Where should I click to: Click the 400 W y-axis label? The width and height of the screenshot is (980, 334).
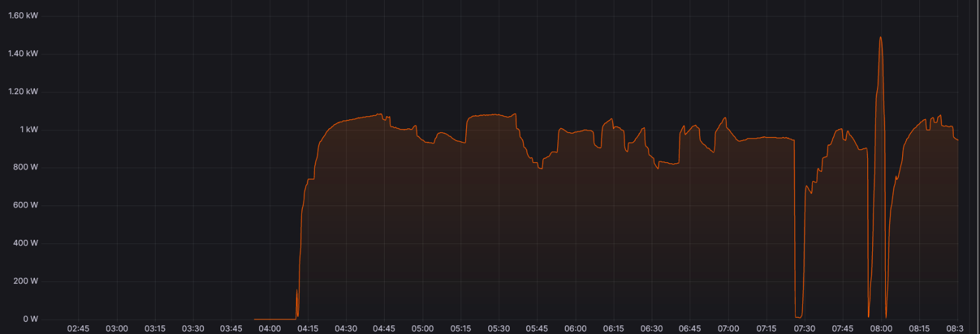tap(26, 243)
